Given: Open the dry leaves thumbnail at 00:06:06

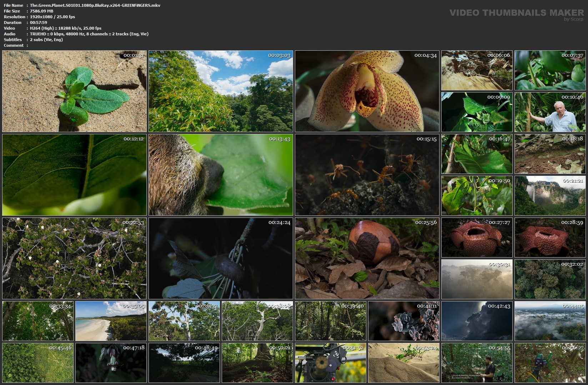Looking at the screenshot, I should pyautogui.click(x=477, y=70).
